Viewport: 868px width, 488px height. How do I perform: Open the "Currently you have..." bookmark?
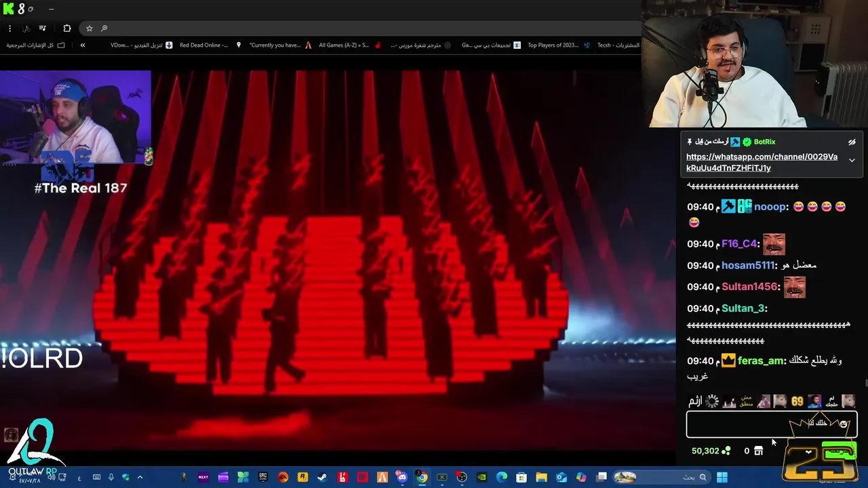click(x=280, y=45)
